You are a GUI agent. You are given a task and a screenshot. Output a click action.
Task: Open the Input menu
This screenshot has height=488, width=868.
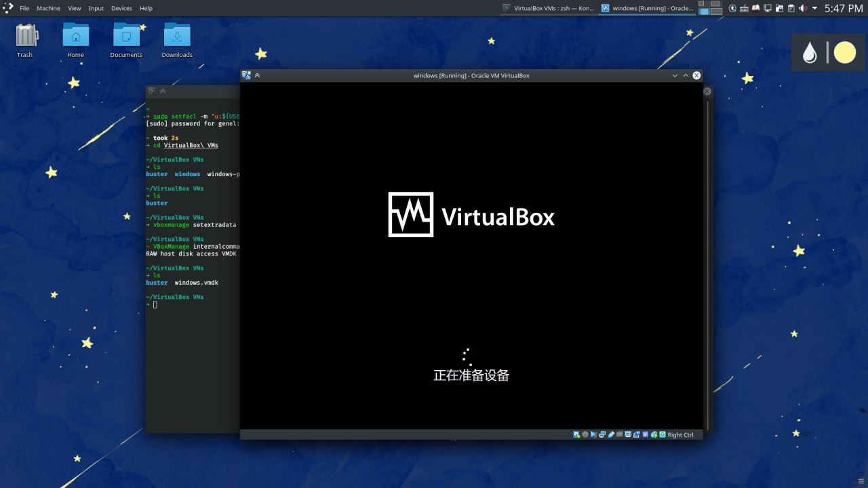tap(96, 8)
